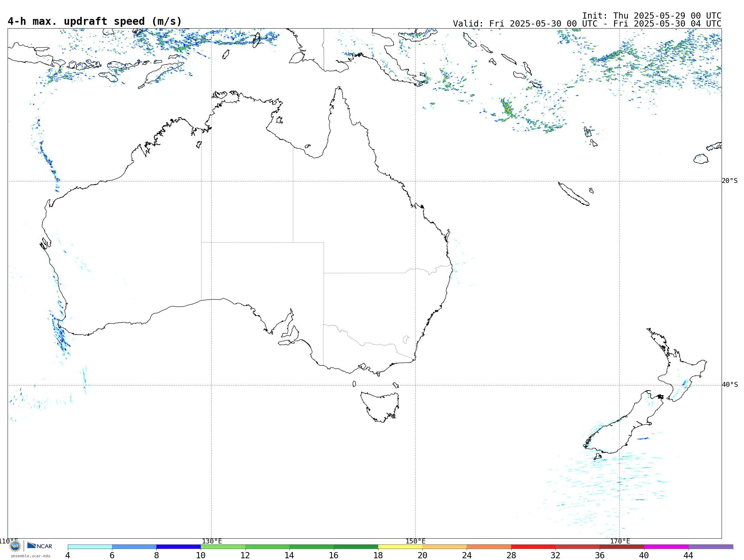Click the green 14-16 colorbar swatch
This screenshot has height=560, width=744.
tap(312, 547)
